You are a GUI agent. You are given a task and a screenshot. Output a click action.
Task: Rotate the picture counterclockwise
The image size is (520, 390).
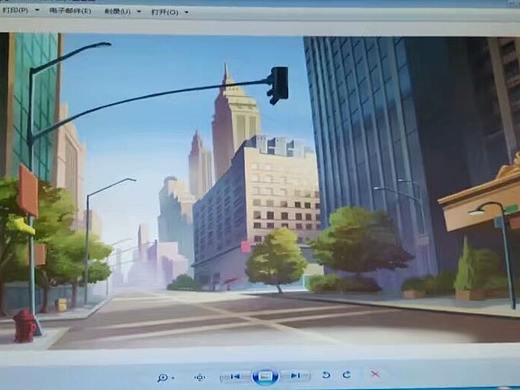click(x=327, y=375)
